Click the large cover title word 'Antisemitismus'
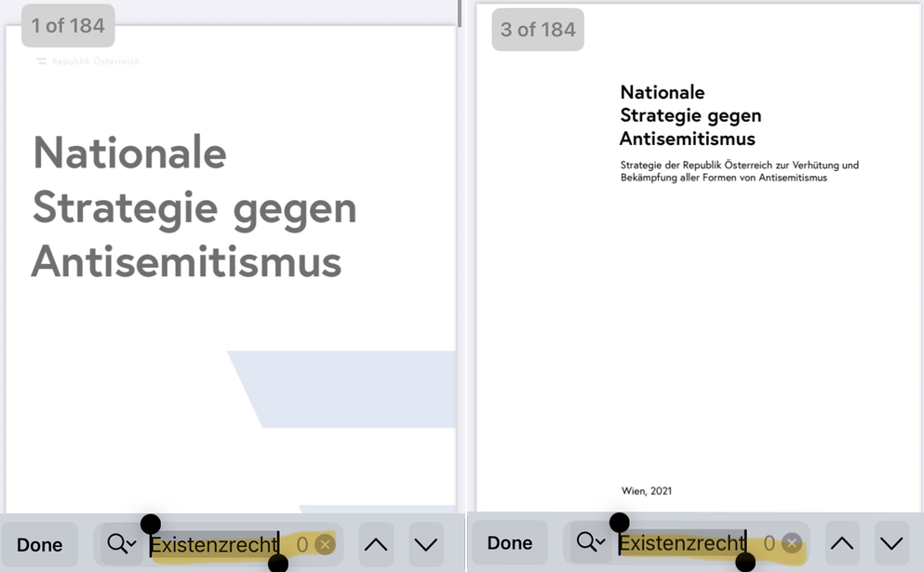The image size is (924, 572). pyautogui.click(x=186, y=262)
